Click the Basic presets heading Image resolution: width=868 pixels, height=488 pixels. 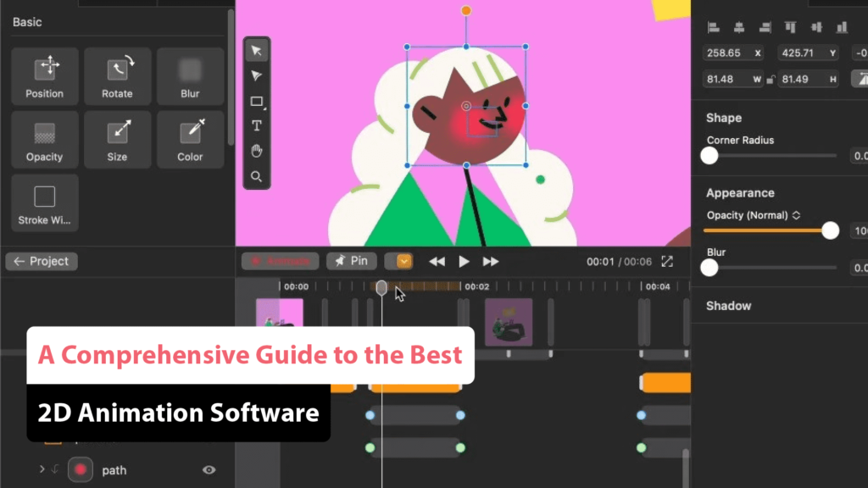tap(27, 22)
